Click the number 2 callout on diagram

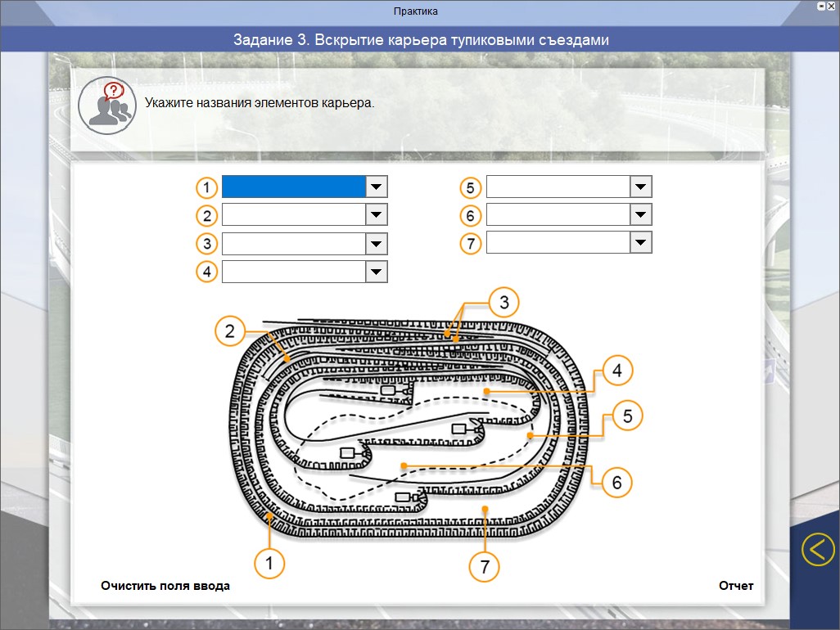pos(230,331)
